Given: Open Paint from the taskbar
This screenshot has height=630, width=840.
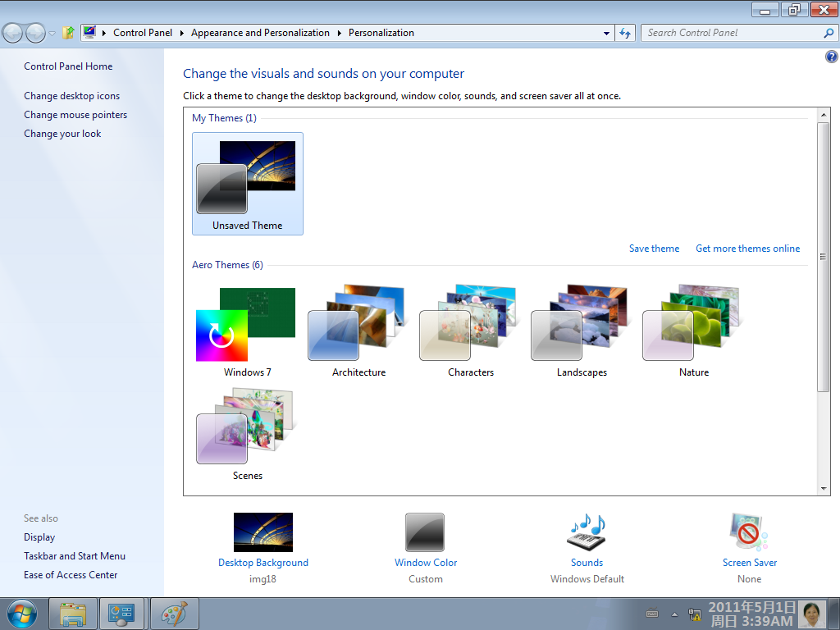Looking at the screenshot, I should [x=175, y=614].
